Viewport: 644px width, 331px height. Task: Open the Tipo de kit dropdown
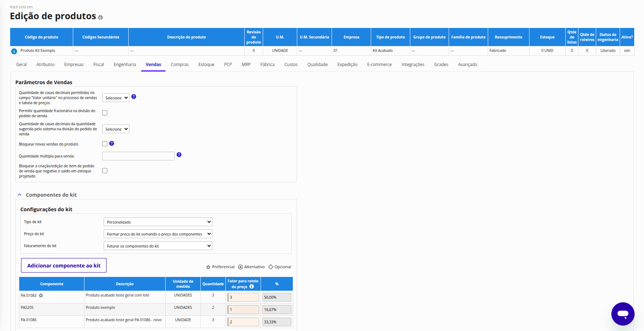click(x=158, y=222)
